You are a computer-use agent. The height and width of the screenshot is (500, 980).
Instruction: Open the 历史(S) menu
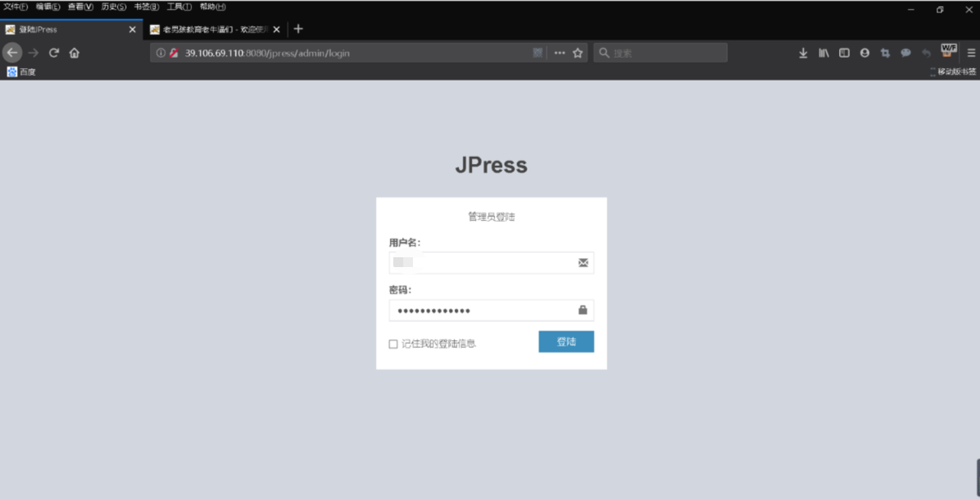tap(113, 7)
